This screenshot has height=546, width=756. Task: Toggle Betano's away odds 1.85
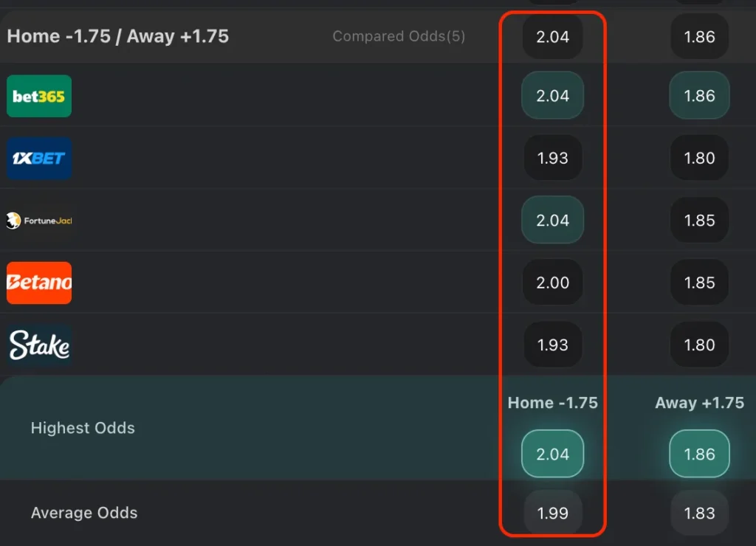(x=698, y=283)
